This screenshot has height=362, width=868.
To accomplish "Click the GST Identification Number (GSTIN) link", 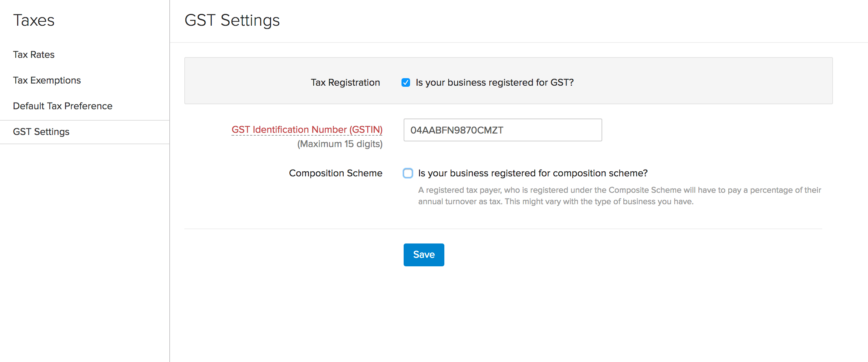I will [x=307, y=130].
